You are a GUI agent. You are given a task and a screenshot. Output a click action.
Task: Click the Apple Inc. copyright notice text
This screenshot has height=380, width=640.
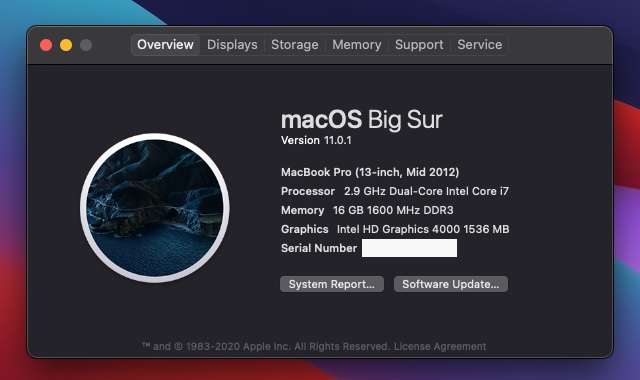point(267,347)
